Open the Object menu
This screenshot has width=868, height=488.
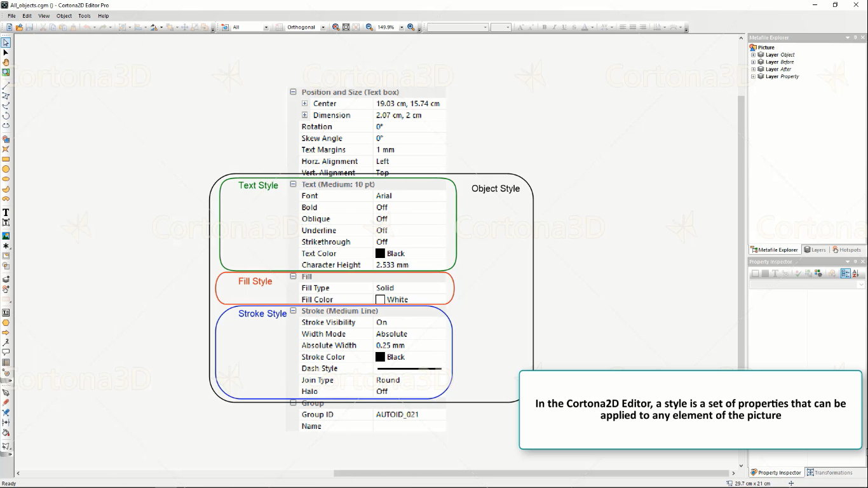(x=64, y=16)
